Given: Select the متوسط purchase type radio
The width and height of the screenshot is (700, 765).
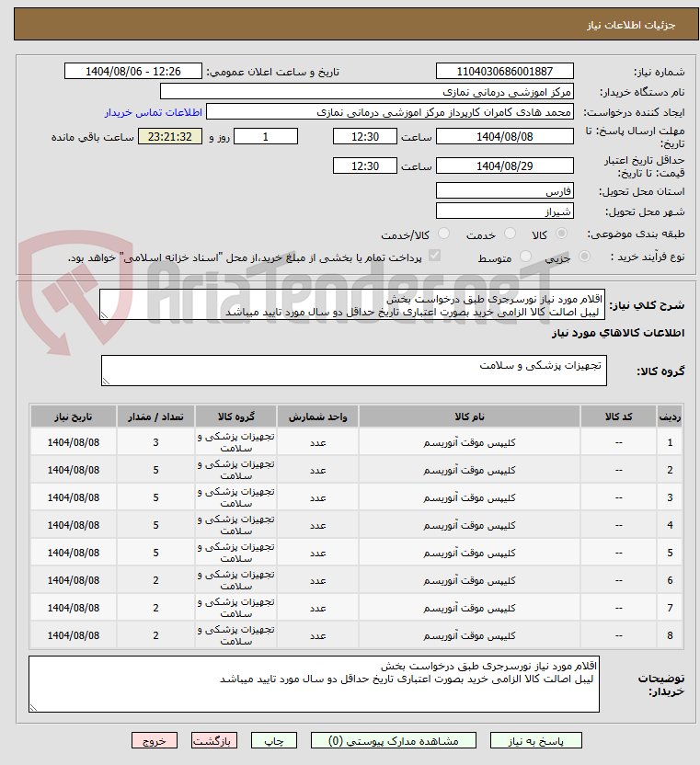Looking at the screenshot, I should click(x=525, y=257).
